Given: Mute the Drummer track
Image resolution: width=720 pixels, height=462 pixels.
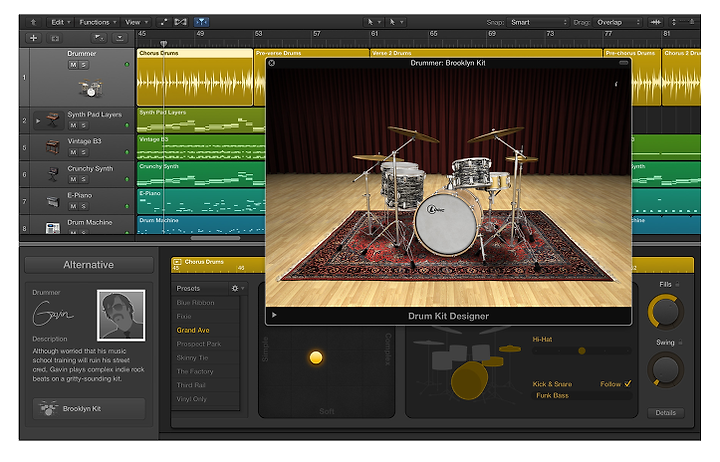Looking at the screenshot, I should point(73,65).
